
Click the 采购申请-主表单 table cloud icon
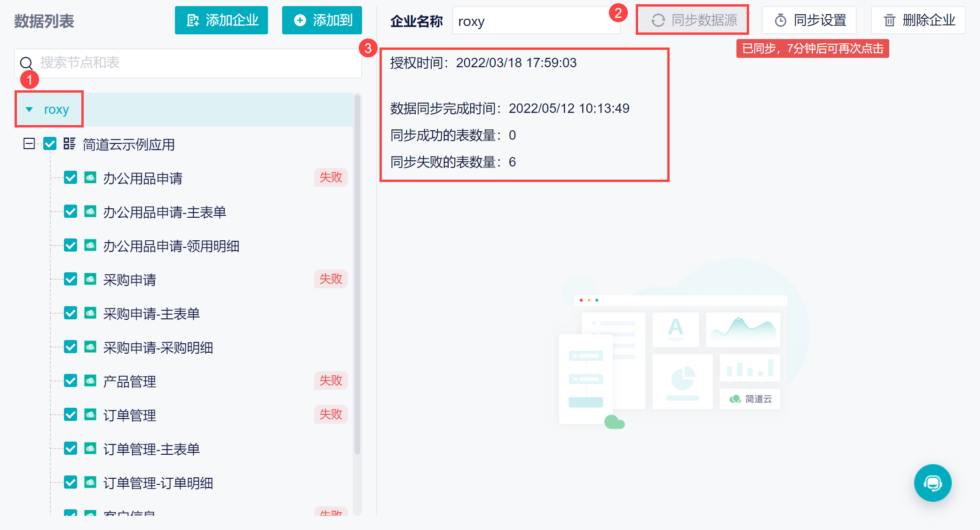[x=90, y=313]
